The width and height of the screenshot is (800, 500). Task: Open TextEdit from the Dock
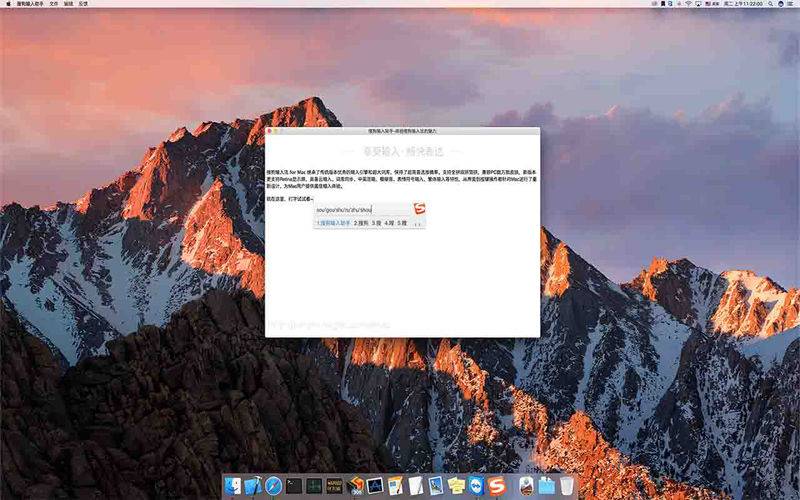click(416, 486)
